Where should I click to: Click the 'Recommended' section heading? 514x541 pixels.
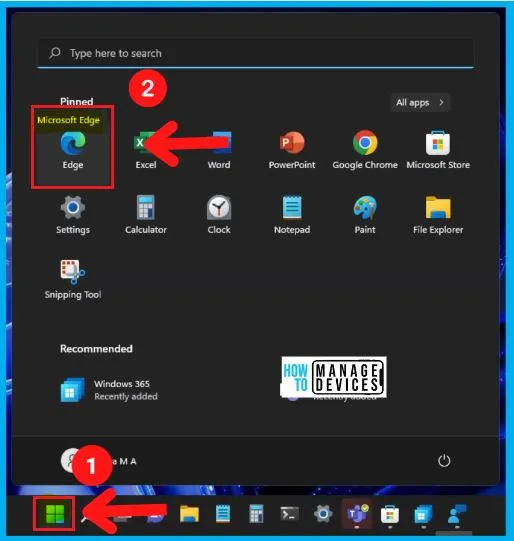coord(96,349)
